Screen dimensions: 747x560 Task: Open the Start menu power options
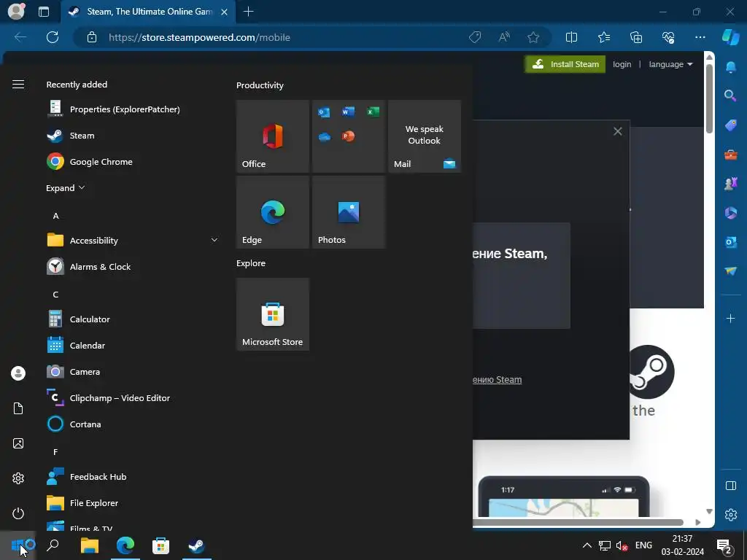18,513
